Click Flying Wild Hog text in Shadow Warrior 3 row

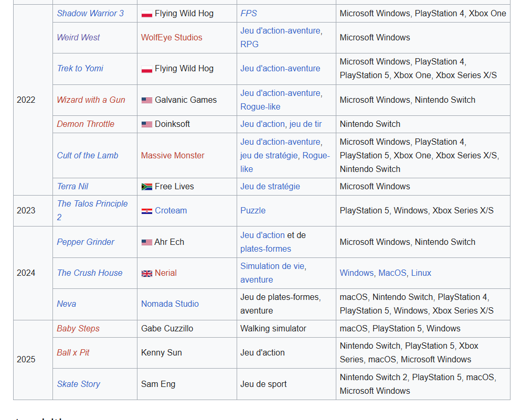pos(184,13)
